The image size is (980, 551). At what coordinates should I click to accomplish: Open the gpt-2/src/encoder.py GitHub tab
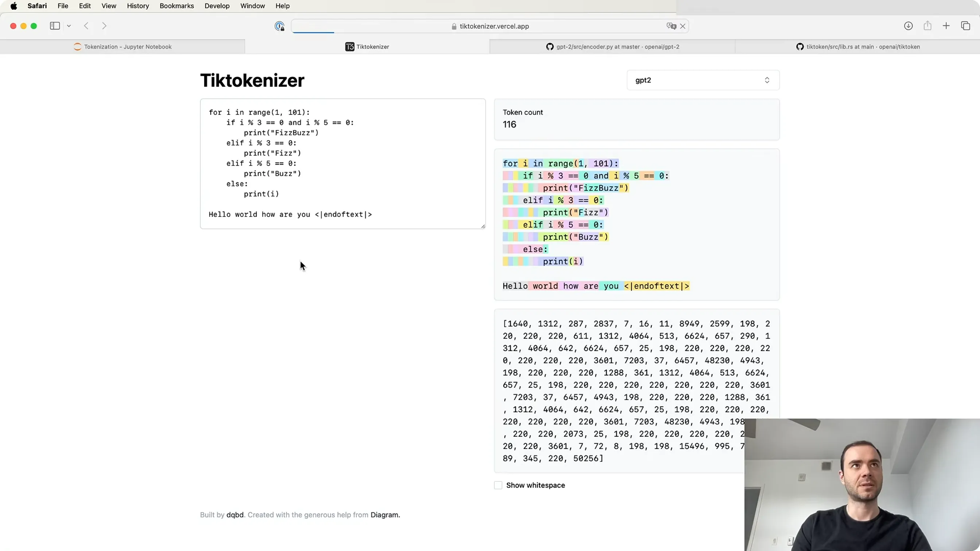tap(612, 47)
